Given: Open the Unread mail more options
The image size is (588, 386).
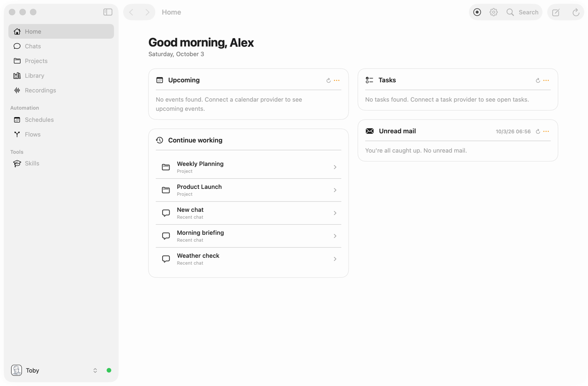Looking at the screenshot, I should point(546,131).
